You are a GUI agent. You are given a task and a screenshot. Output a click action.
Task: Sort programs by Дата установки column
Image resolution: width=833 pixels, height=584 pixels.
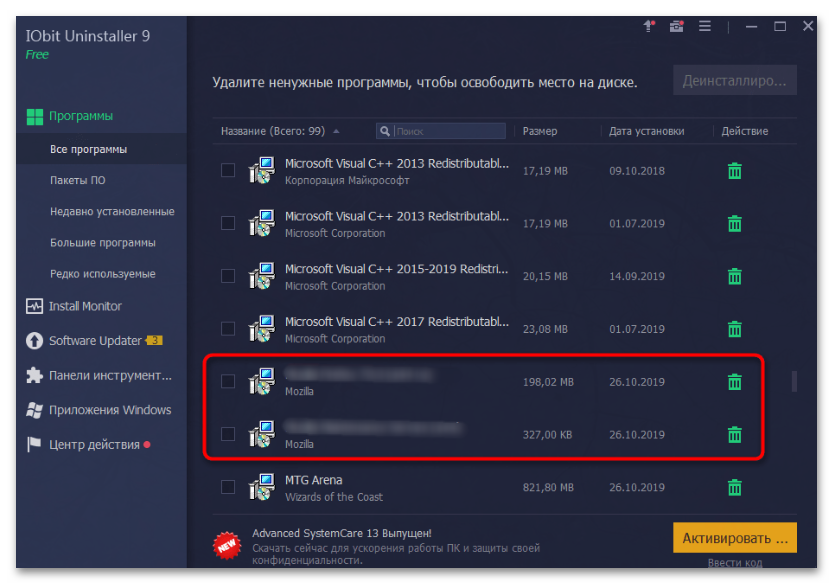point(646,131)
